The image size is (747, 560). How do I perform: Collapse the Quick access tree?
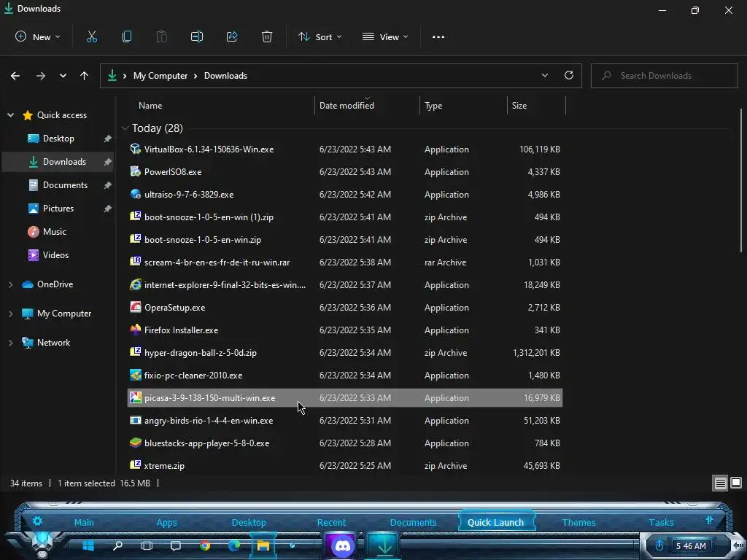(10, 115)
